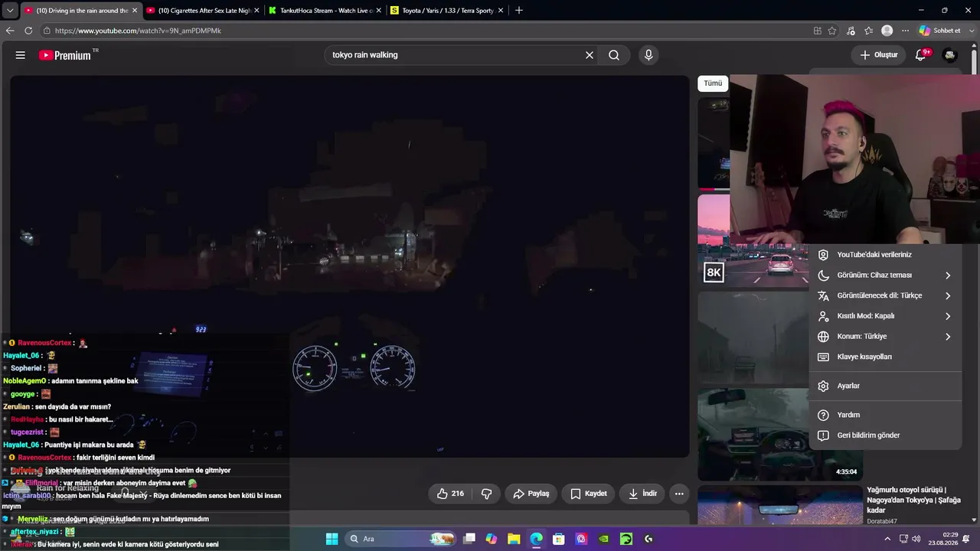
Task: Open the browser profile avatar
Action: 887,31
